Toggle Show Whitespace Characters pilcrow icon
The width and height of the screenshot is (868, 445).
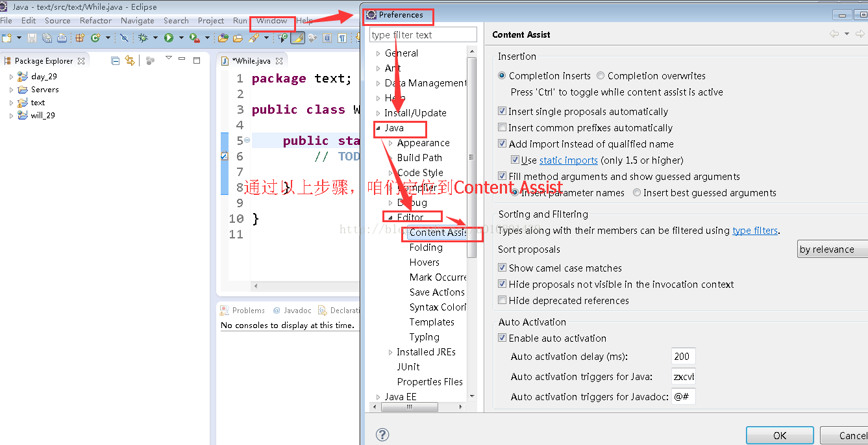pos(342,38)
